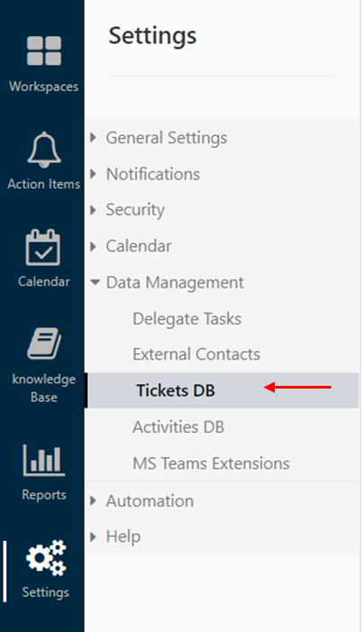The image size is (364, 632).
Task: Choose MS Teams Extensions entry
Action: [x=211, y=463]
